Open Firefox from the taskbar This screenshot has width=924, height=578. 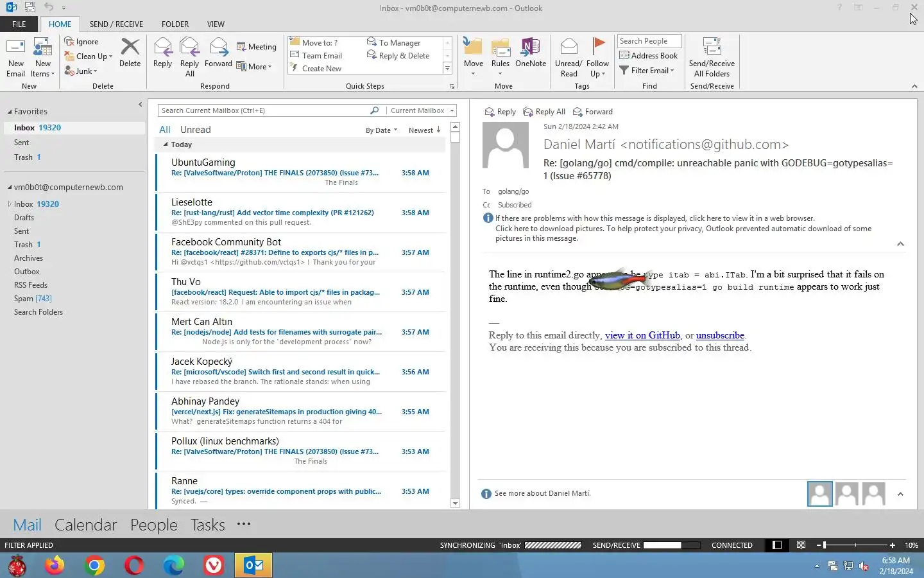click(x=55, y=565)
